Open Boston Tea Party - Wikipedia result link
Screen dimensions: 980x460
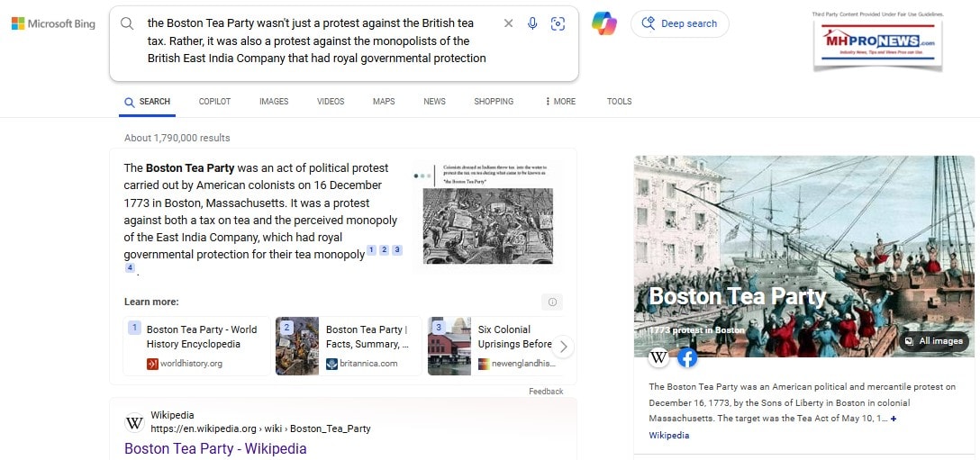coord(215,448)
